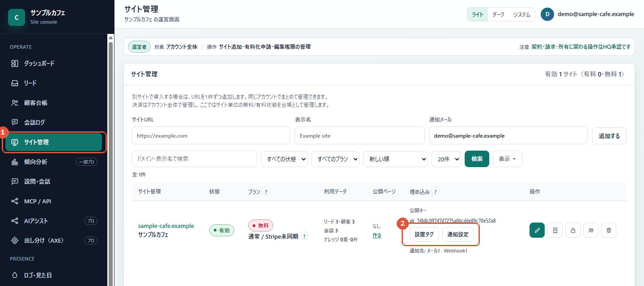Click the サイト管理 monitor icon
Screen dimensions: 644x286
[x=15, y=142]
